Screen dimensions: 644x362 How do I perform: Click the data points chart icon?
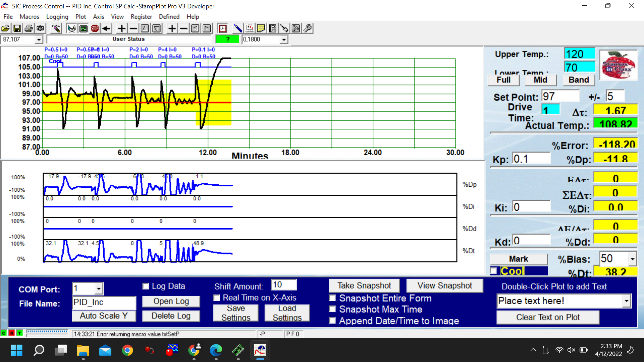250,28
